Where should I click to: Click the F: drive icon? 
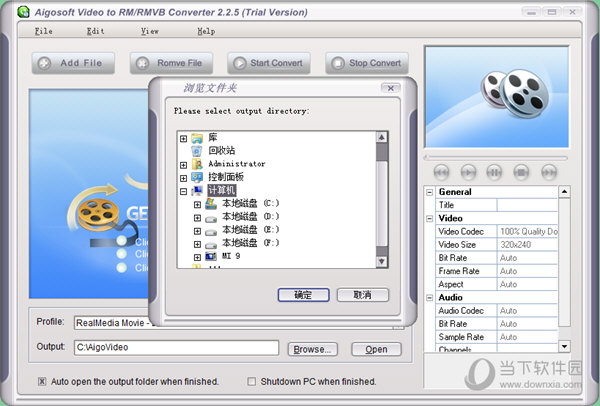[211, 245]
